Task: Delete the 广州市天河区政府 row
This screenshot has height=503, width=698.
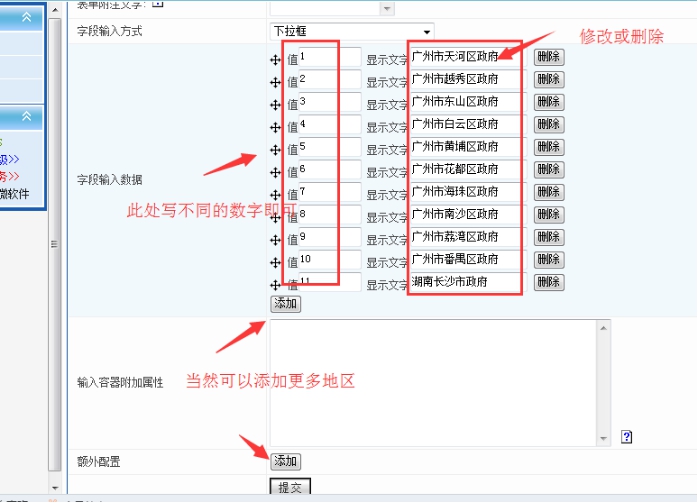Action: coord(548,57)
